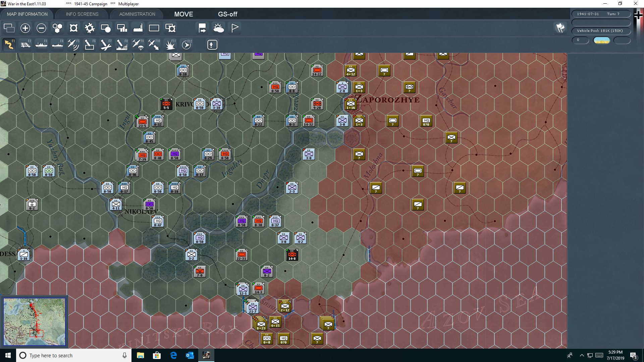Select ground attack mode (F11)

[170, 44]
